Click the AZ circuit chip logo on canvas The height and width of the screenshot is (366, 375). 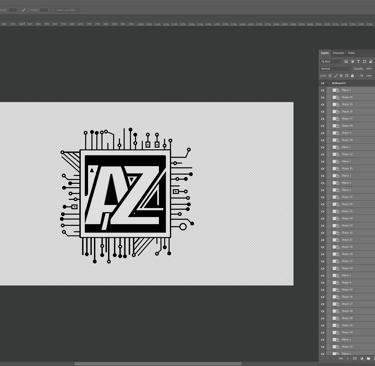[127, 195]
